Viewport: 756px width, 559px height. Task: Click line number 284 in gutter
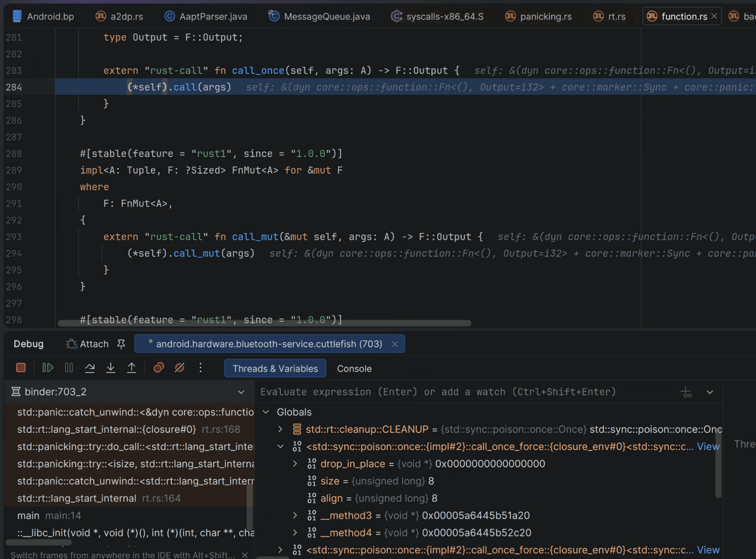click(x=14, y=87)
